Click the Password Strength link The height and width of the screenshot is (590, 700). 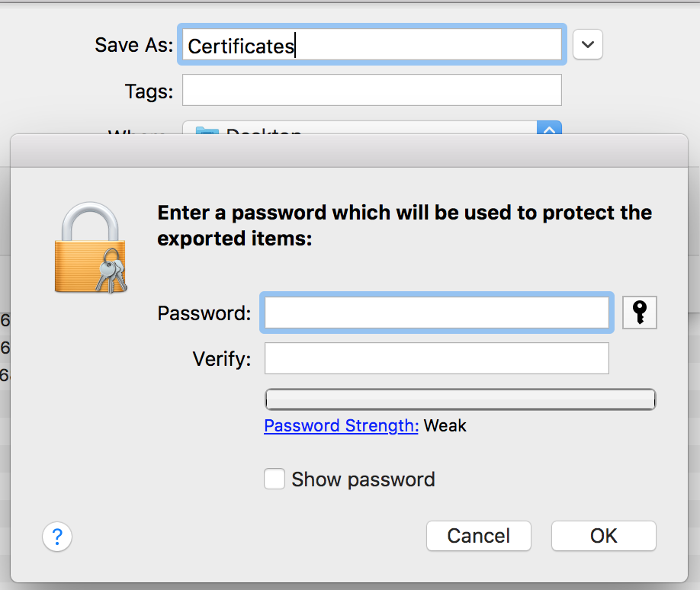pos(341,425)
